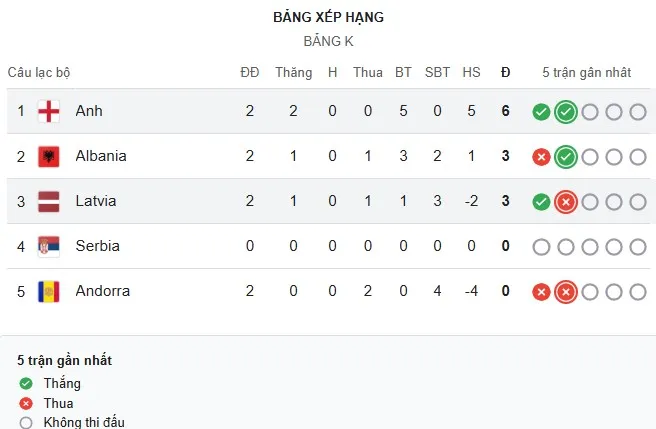Screen dimensions: 656x429
Task: Open the Serbia team page
Action: coord(96,246)
